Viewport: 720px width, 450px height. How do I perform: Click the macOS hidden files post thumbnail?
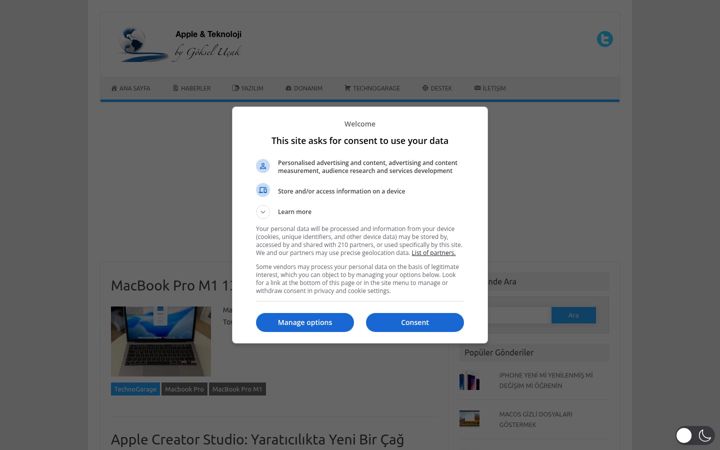tap(469, 418)
